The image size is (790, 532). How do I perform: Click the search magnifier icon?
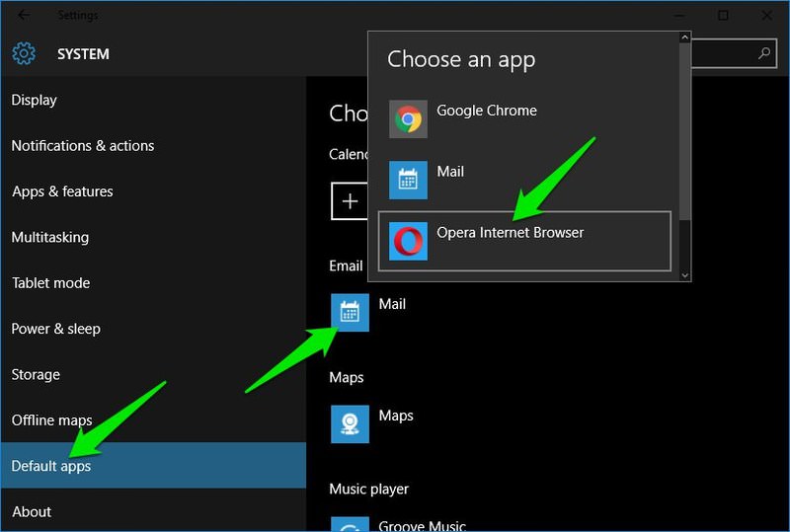point(763,53)
